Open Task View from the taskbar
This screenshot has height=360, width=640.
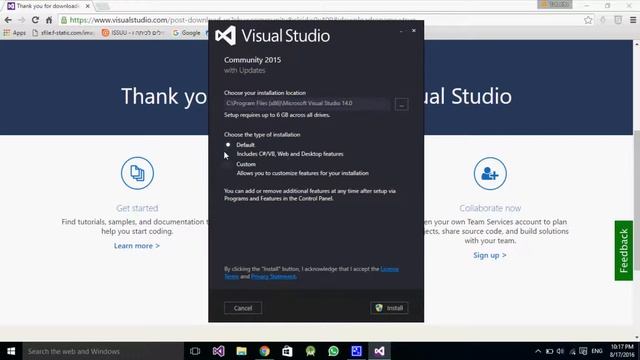tap(195, 351)
